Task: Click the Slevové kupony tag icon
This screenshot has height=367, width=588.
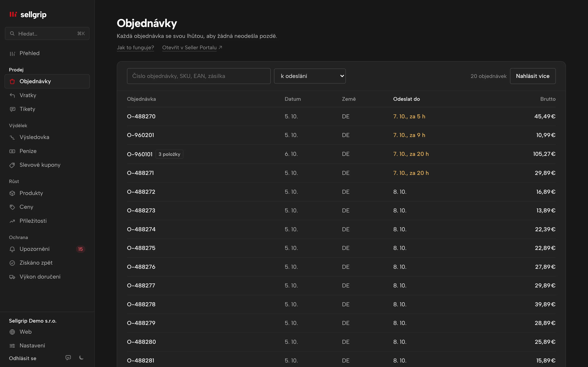Action: (12, 165)
